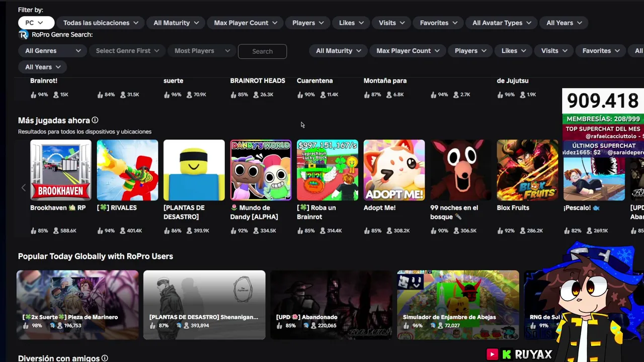Open RIVALES game thumbnail

click(x=127, y=170)
